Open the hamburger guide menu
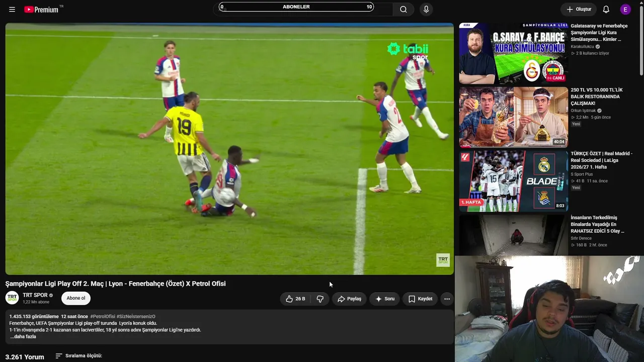Screen dimensions: 644x362 [12, 9]
